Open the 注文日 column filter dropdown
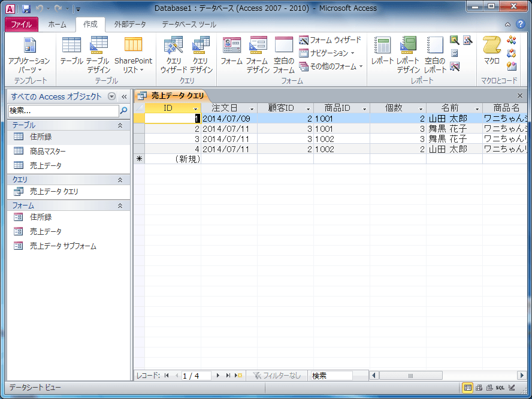This screenshot has height=399, width=532. (x=252, y=109)
